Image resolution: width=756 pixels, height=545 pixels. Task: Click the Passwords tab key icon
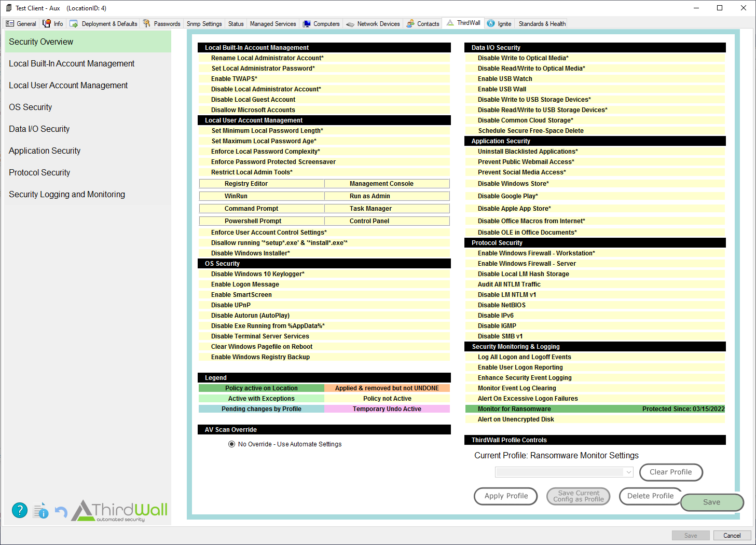pos(147,23)
